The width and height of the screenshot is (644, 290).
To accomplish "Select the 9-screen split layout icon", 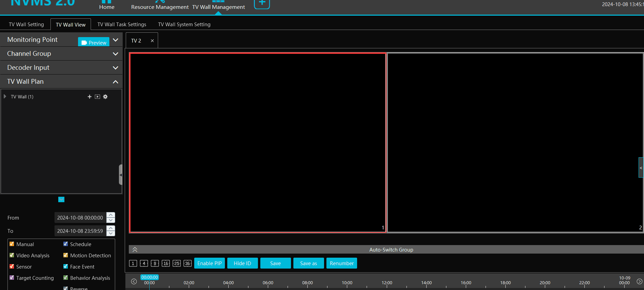I will pos(155,263).
